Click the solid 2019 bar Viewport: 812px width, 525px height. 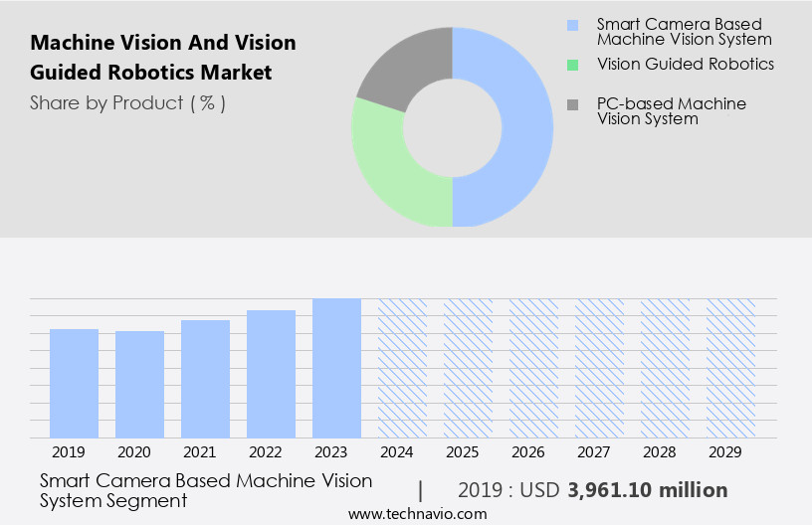click(75, 383)
